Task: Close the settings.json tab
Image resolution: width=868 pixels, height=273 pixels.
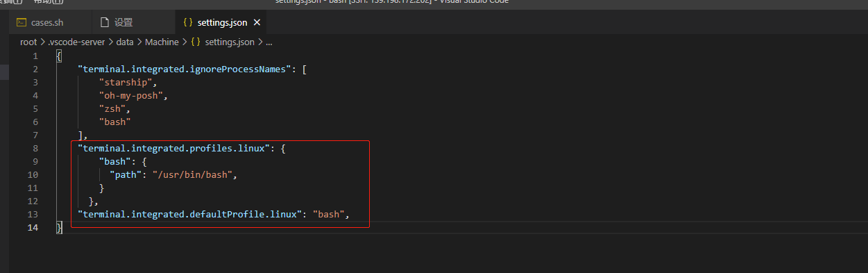Action: (257, 23)
